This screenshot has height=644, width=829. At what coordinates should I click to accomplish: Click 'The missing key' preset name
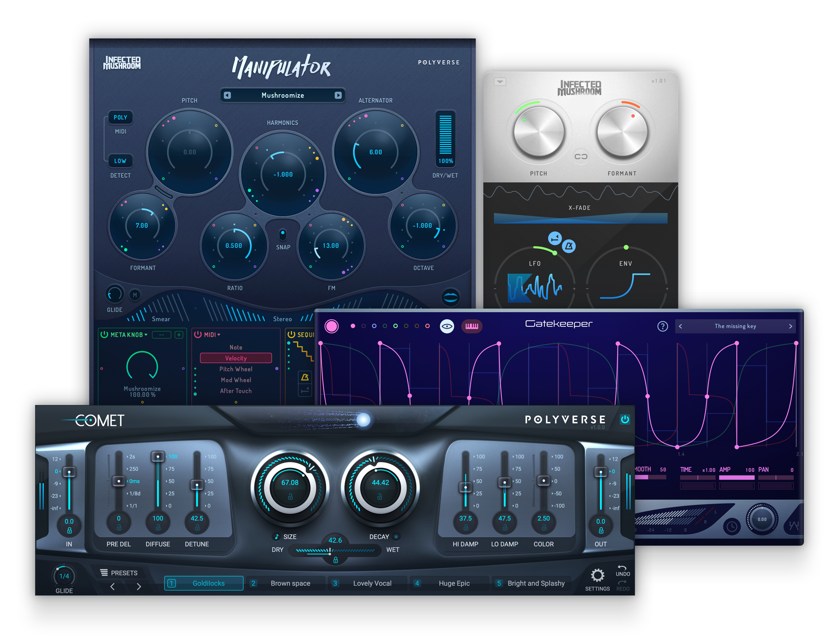coord(735,326)
